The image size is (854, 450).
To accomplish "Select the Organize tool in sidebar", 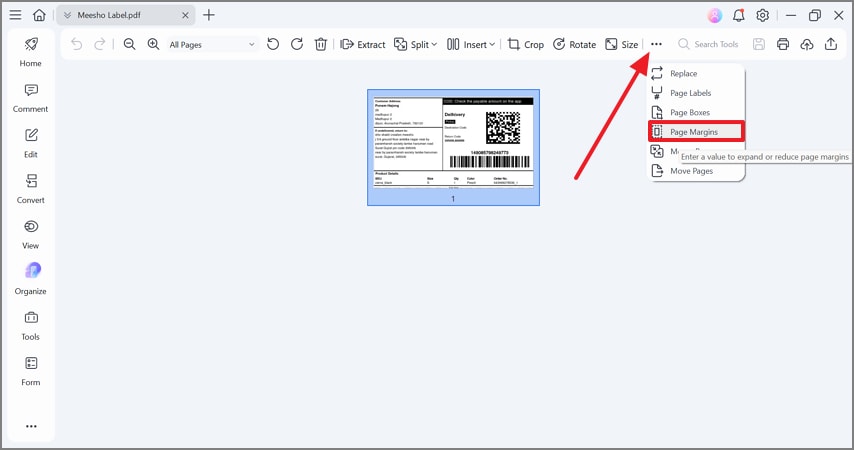I will pyautogui.click(x=30, y=279).
